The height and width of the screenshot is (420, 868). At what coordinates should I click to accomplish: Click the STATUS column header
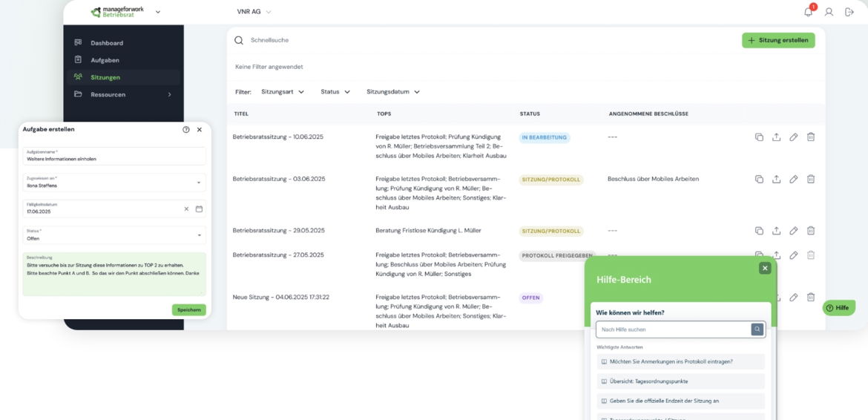coord(530,114)
